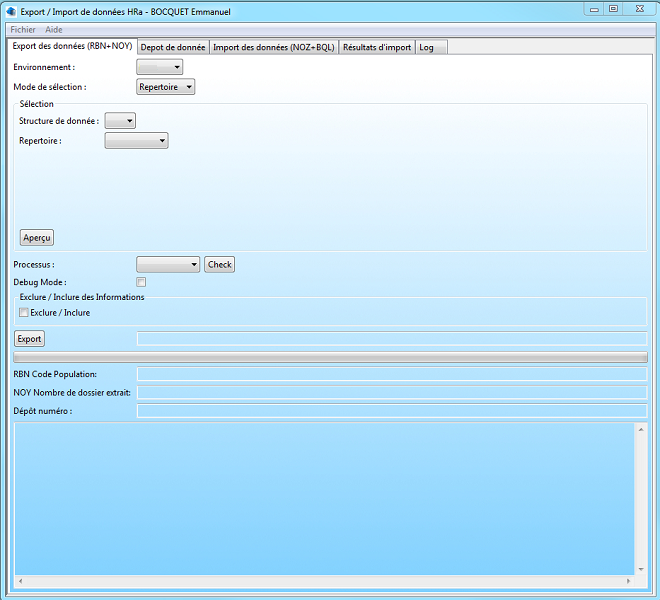This screenshot has width=660, height=600.
Task: Open the Aide menu
Action: coord(53,30)
